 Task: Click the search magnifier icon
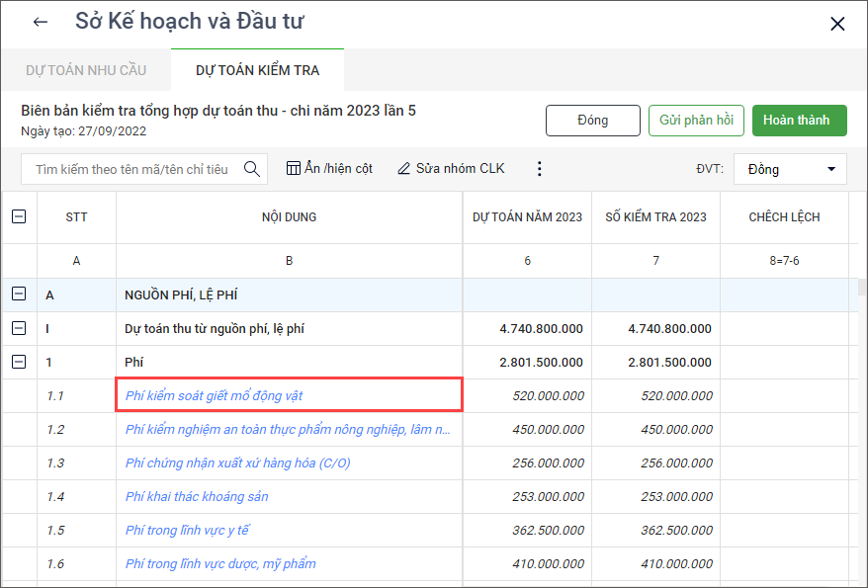tap(251, 169)
